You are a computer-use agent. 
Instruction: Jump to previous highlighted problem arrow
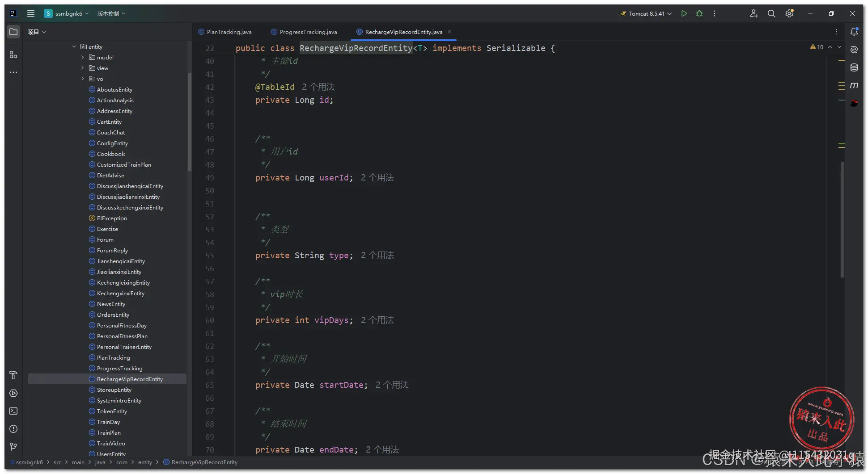830,47
